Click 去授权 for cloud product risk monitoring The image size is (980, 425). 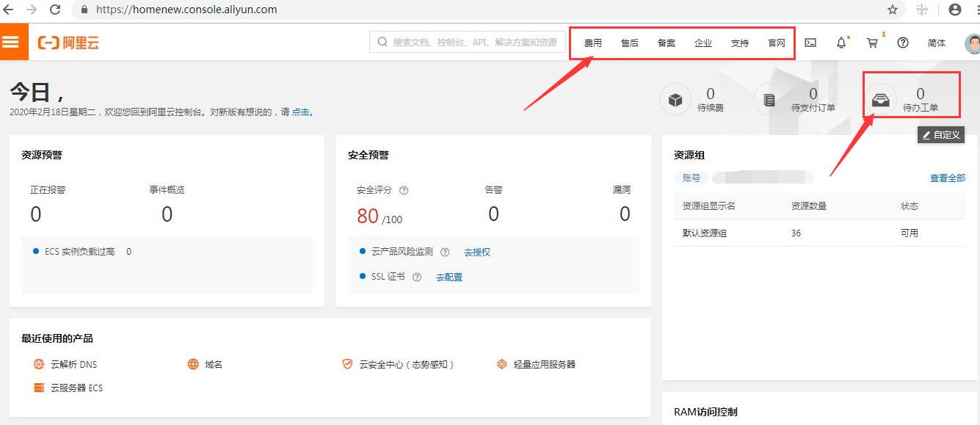(477, 252)
